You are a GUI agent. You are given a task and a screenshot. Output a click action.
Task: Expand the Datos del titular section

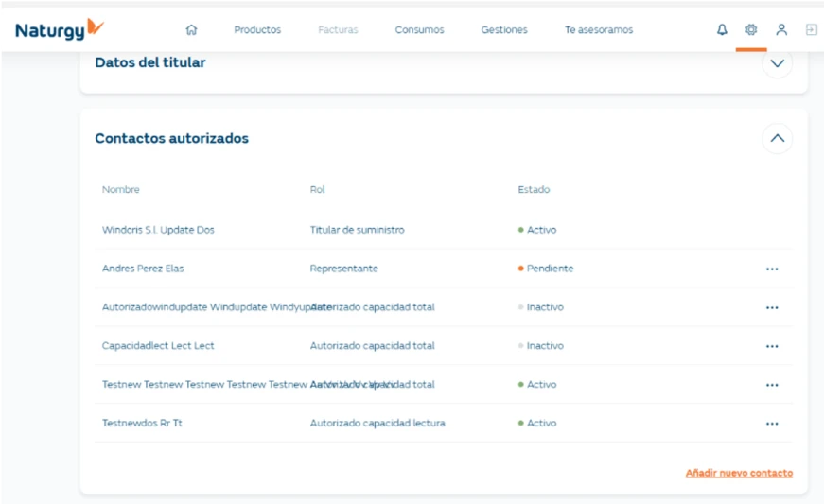[x=777, y=63]
